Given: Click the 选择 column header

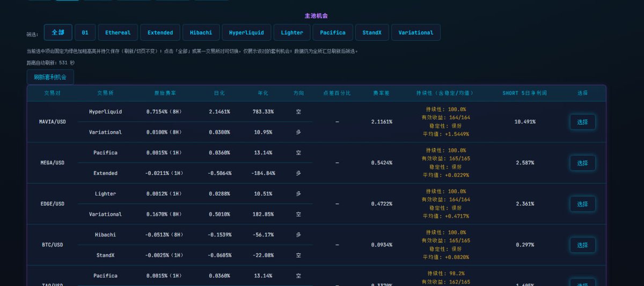Looking at the screenshot, I should pos(582,93).
